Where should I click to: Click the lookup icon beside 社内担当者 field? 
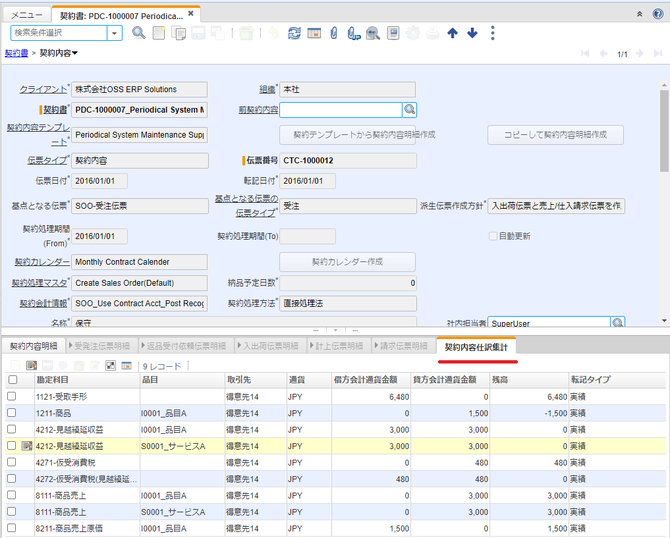click(x=618, y=323)
